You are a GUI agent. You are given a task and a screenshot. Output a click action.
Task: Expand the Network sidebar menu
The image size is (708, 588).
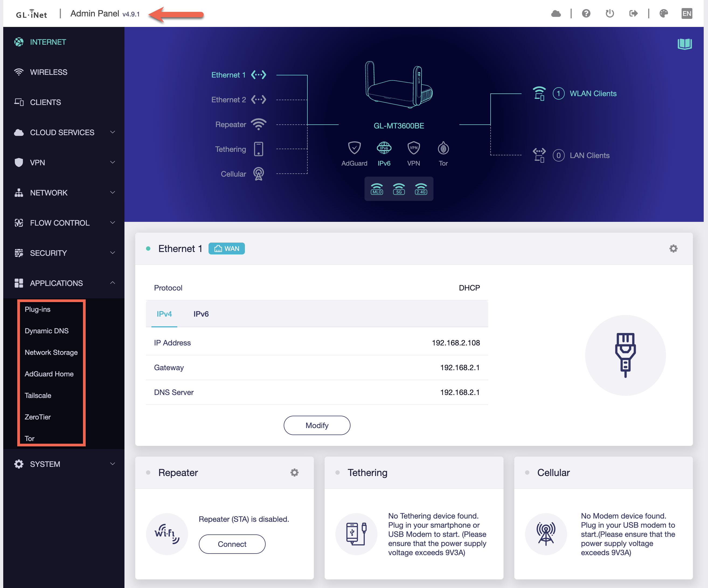[x=64, y=193]
